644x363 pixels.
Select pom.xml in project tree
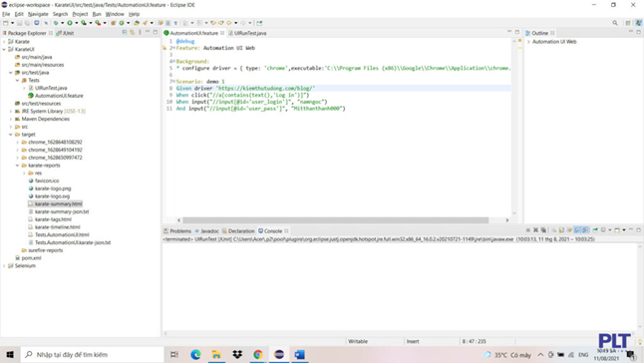click(31, 258)
